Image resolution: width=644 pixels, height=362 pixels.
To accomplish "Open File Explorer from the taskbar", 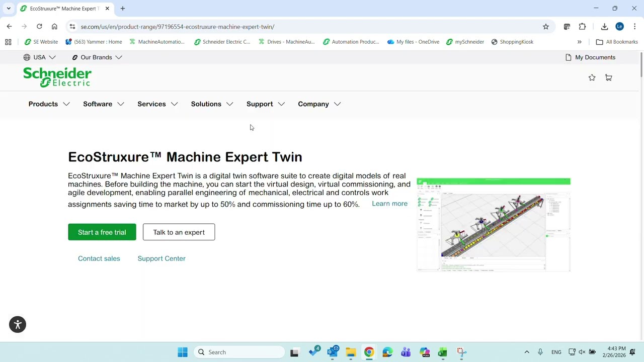I will tap(351, 352).
